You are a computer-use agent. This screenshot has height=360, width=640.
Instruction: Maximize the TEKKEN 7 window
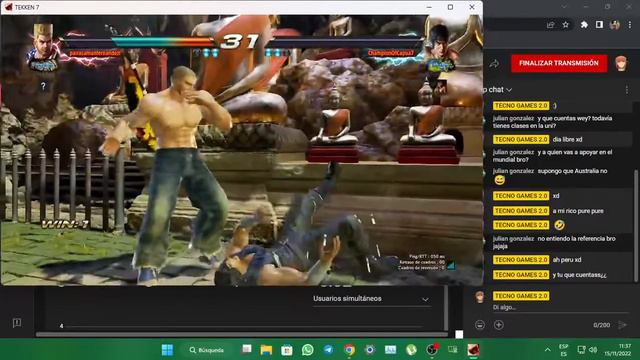450,7
